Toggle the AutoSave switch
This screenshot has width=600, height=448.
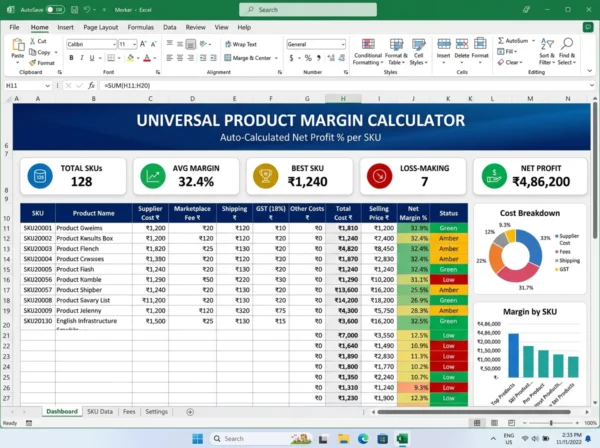55,10
